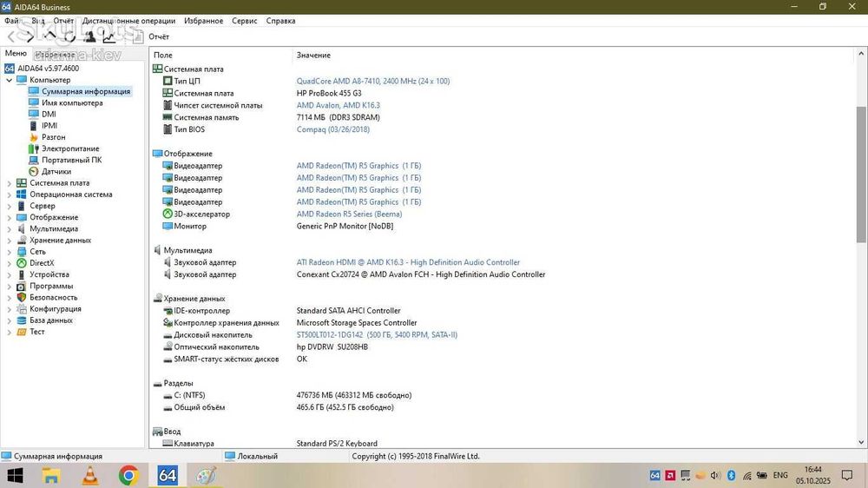Expand the Хранение данных tree node
This screenshot has height=488, width=868.
pyautogui.click(x=9, y=240)
